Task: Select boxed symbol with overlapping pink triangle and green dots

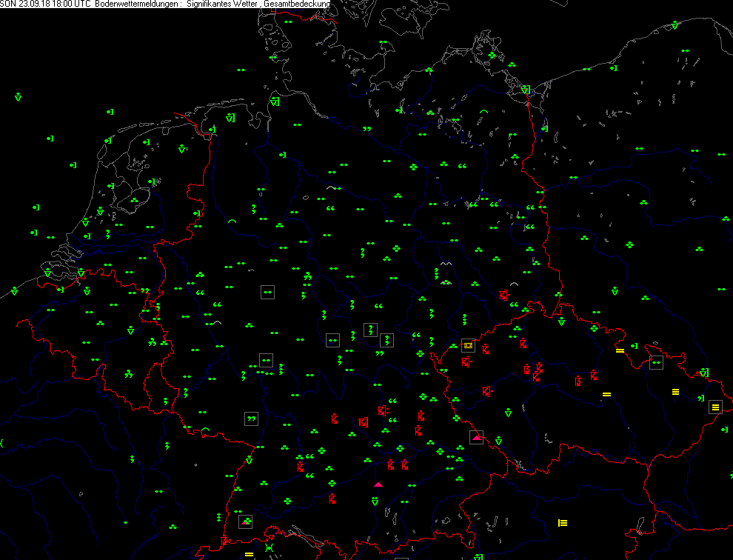Action: (x=246, y=521)
